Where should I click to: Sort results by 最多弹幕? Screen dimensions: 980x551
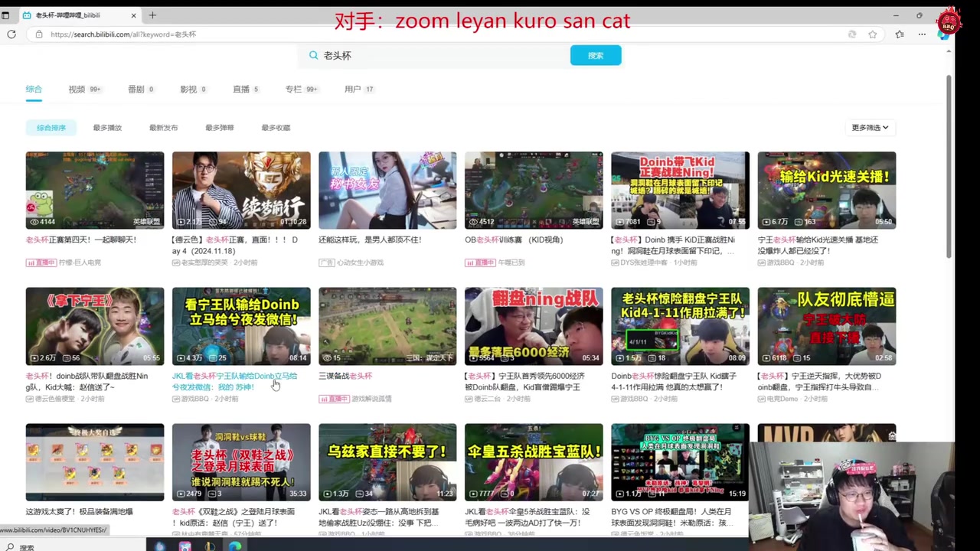tap(220, 128)
